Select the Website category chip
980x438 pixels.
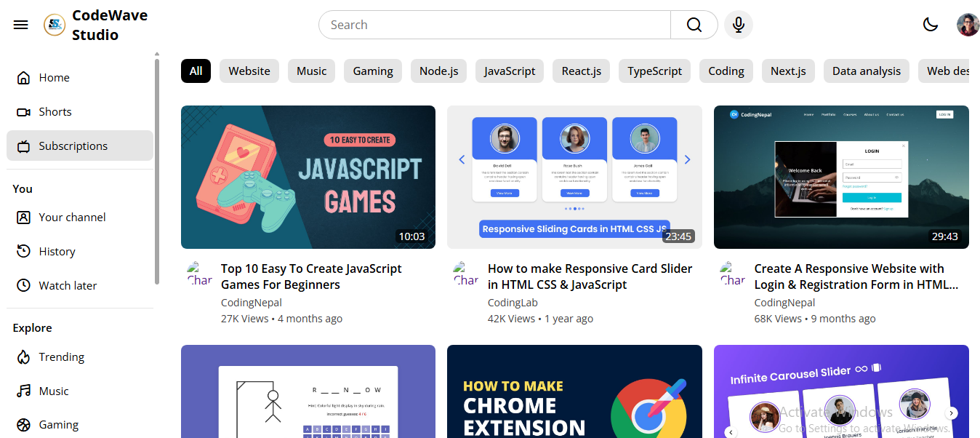pos(249,71)
